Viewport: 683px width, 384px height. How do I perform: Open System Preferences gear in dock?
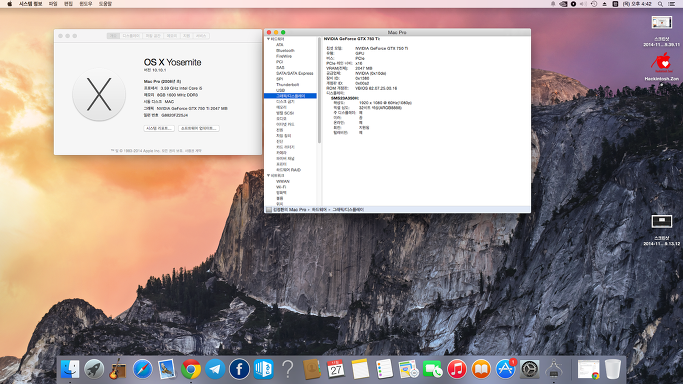pos(530,369)
